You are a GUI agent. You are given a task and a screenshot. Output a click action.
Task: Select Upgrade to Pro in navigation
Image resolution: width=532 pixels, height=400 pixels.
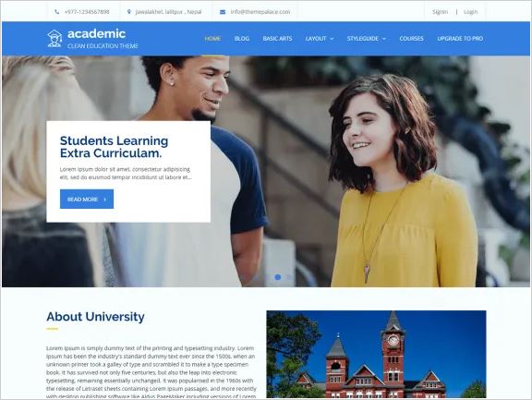(460, 39)
